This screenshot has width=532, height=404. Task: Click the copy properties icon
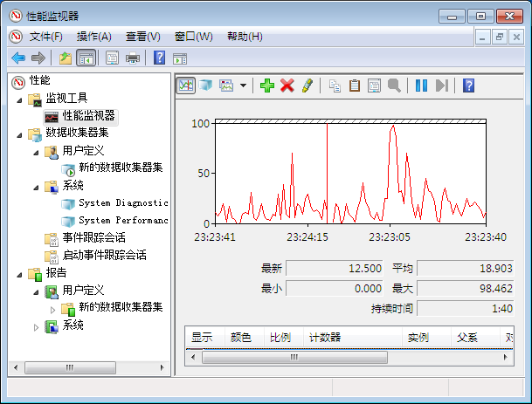click(x=335, y=86)
